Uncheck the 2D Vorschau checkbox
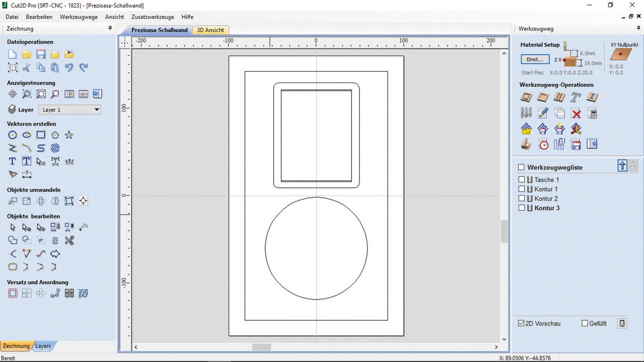 521,323
